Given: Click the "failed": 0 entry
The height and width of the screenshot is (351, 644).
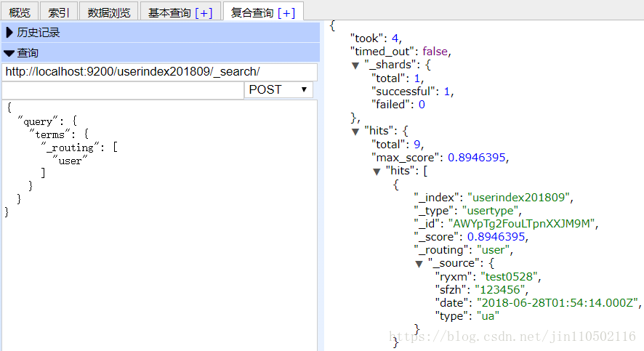Looking at the screenshot, I should pyautogui.click(x=398, y=104).
